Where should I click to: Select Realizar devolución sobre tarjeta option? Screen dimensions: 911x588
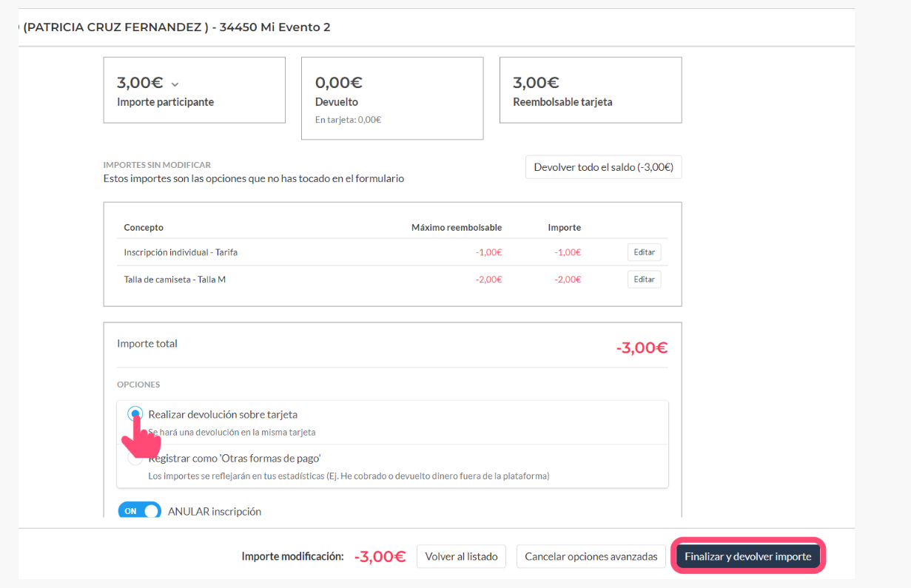click(135, 414)
